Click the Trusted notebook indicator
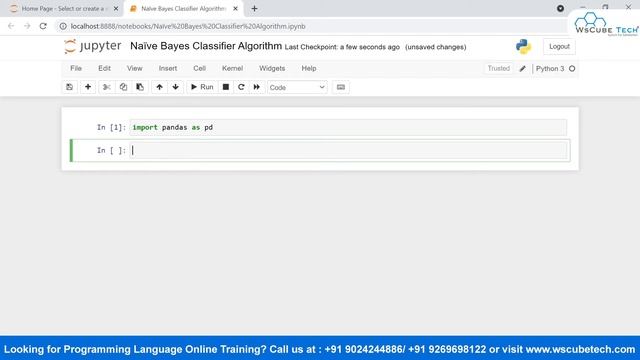The width and height of the screenshot is (640, 360). click(499, 68)
